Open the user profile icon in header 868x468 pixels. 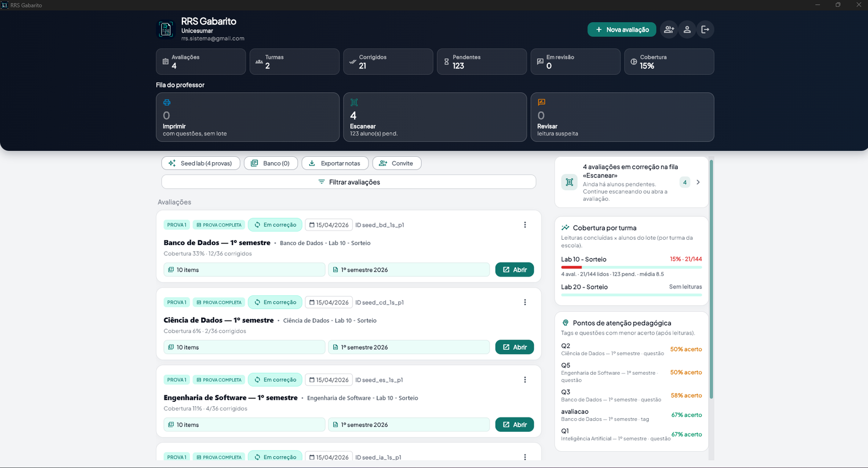click(687, 30)
